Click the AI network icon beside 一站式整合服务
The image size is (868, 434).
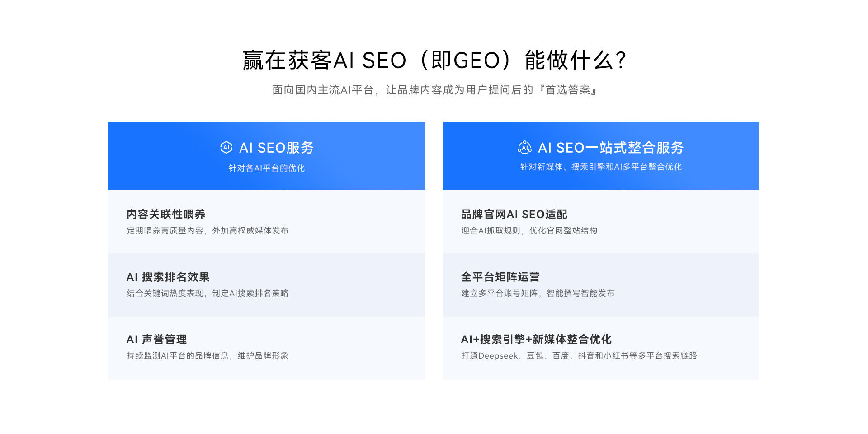[x=524, y=147]
